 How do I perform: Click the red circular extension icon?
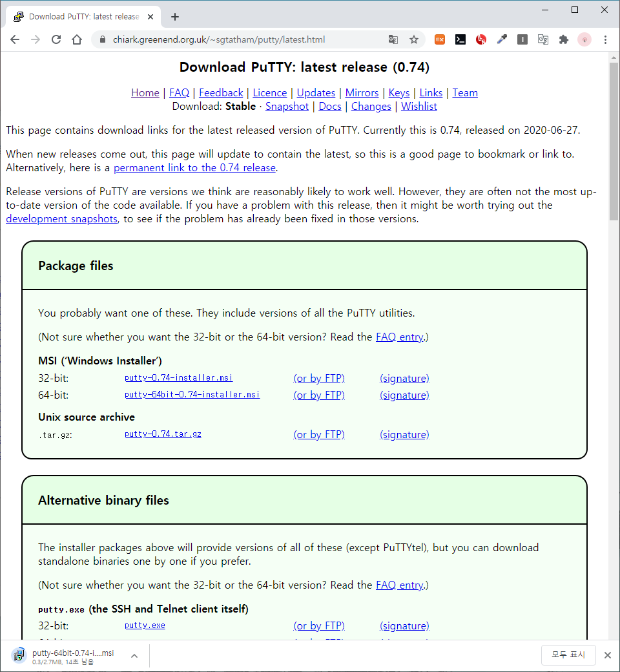(x=480, y=40)
